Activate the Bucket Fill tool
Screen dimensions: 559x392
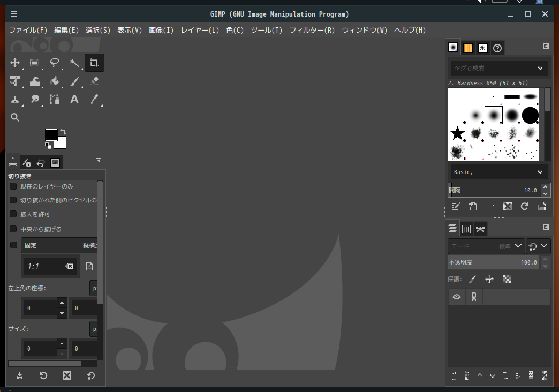coord(55,81)
